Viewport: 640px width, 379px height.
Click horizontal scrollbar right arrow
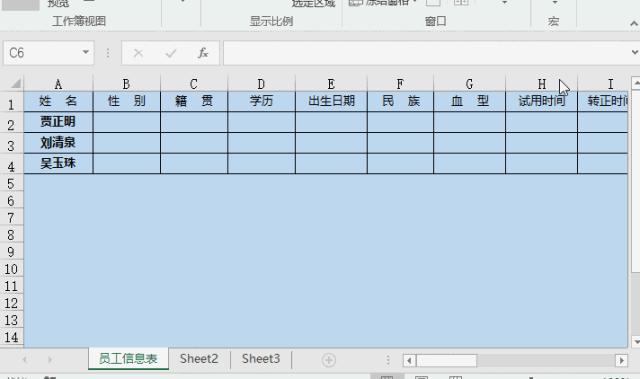(x=621, y=360)
